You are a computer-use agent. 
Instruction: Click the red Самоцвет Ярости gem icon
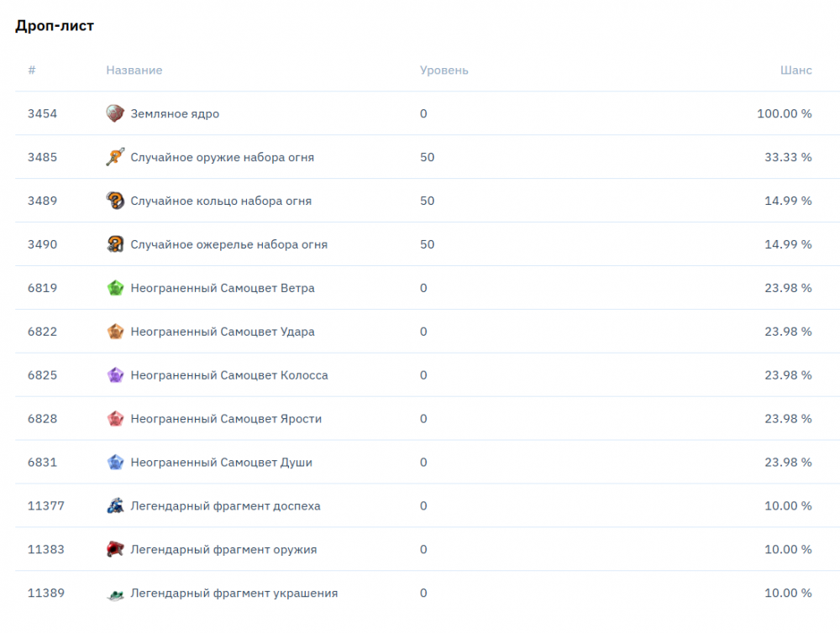point(115,419)
